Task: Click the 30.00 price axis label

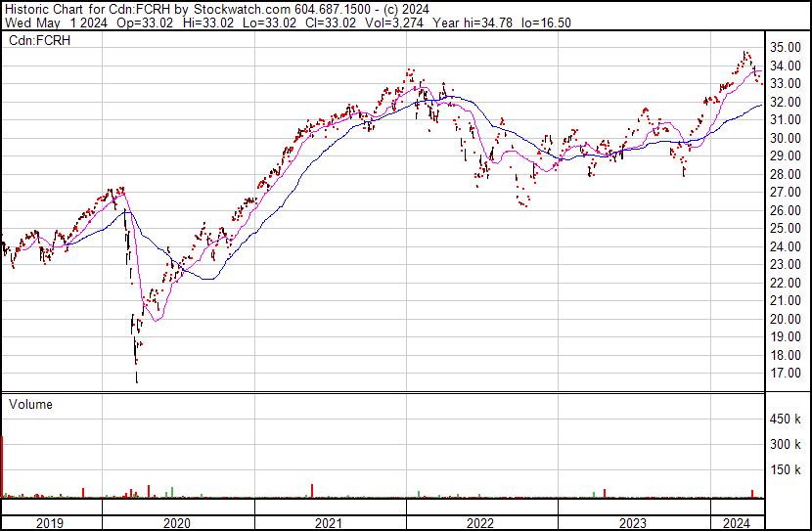Action: coord(786,138)
